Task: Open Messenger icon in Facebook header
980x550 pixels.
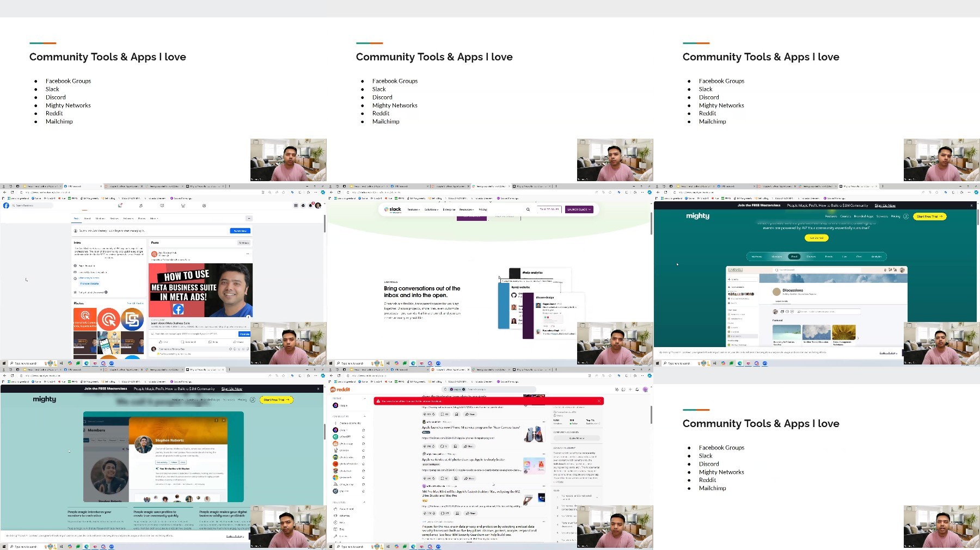Action: point(303,206)
